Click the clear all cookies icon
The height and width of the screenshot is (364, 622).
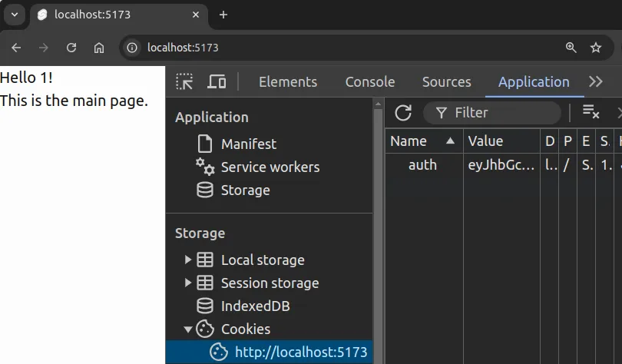(591, 113)
